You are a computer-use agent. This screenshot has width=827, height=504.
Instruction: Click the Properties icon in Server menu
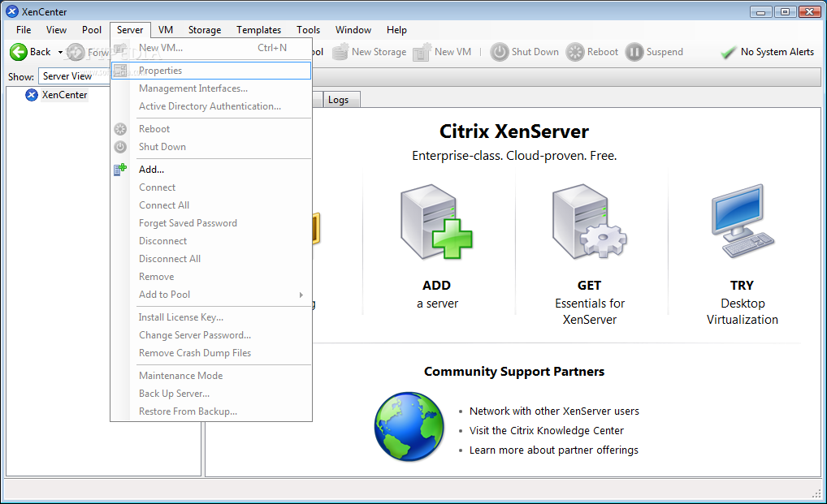point(120,71)
